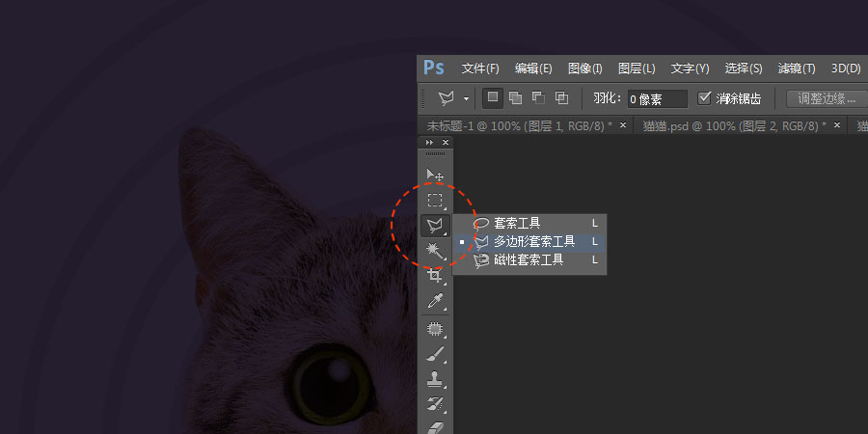
Task: Choose 多边形套索工具 from the flyout
Action: (529, 241)
